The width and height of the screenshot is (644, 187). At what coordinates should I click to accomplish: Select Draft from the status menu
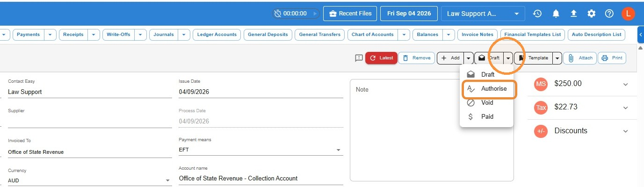click(x=486, y=74)
